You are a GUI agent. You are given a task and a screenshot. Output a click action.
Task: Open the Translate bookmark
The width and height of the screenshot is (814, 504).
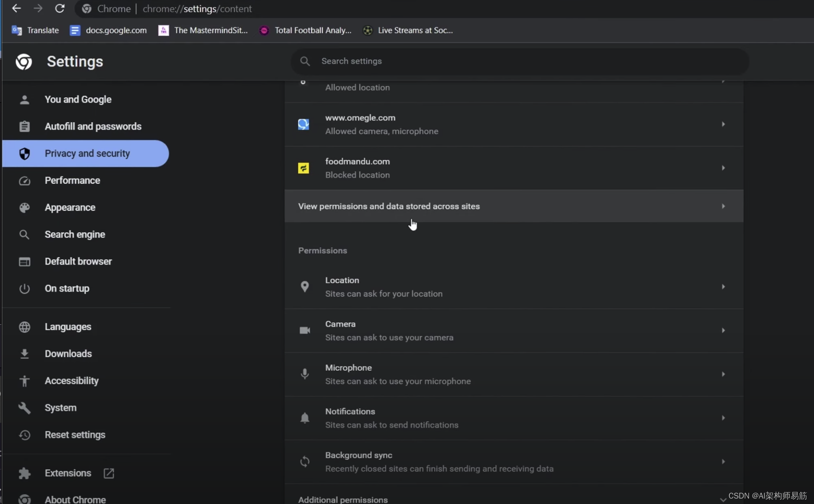coord(36,30)
